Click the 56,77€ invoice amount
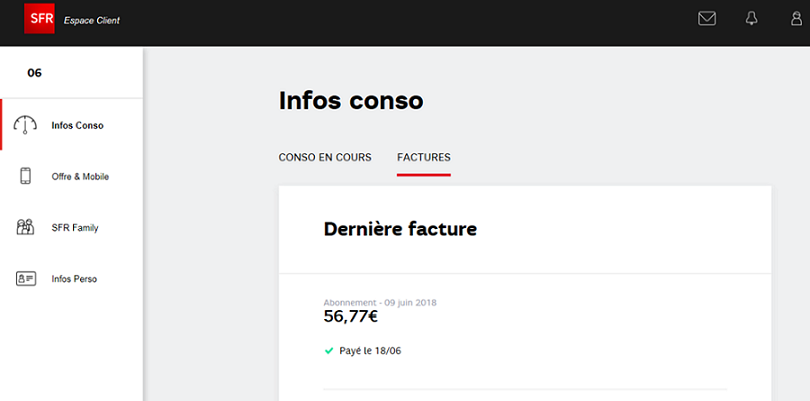The width and height of the screenshot is (810, 401). 350,316
